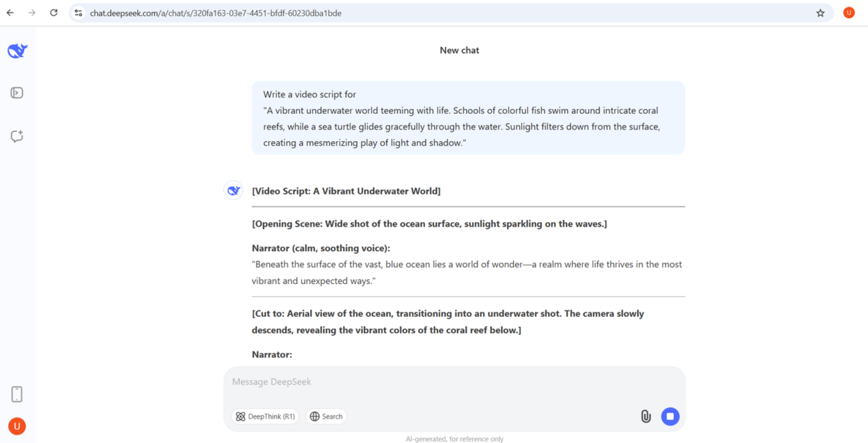
Task: Click the DeepSeek assistant avatar beside the response
Action: click(233, 190)
